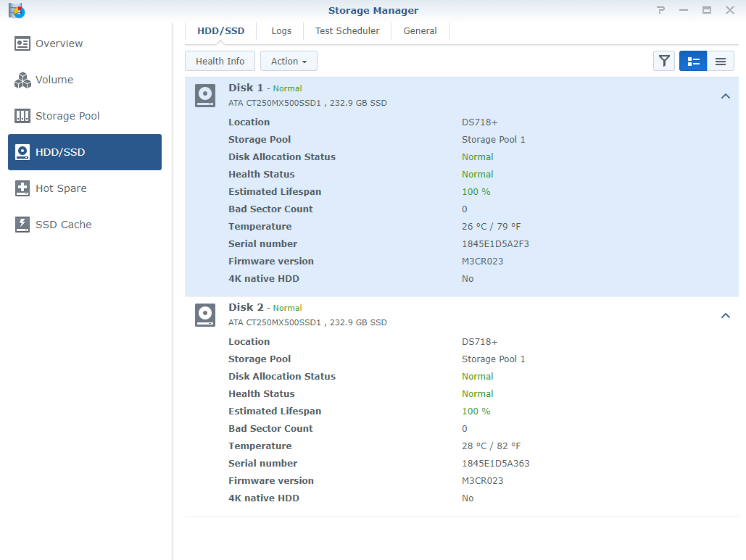Open the Hot Spare section
Image resolution: width=746 pixels, height=560 pixels.
[85, 188]
